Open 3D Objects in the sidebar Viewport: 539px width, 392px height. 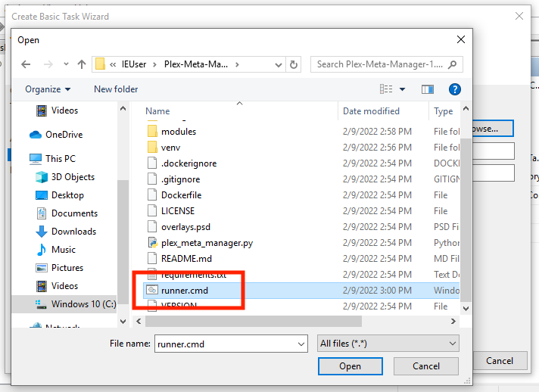click(65, 177)
